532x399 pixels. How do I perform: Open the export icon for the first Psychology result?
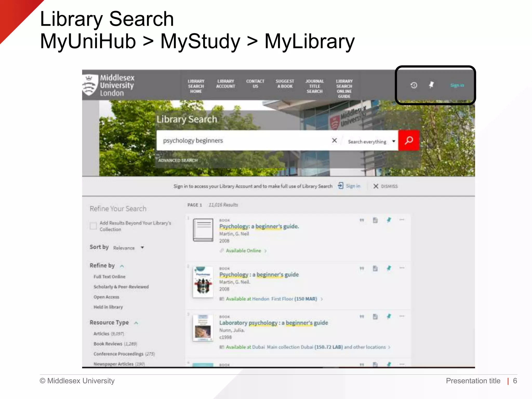pyautogui.click(x=375, y=220)
